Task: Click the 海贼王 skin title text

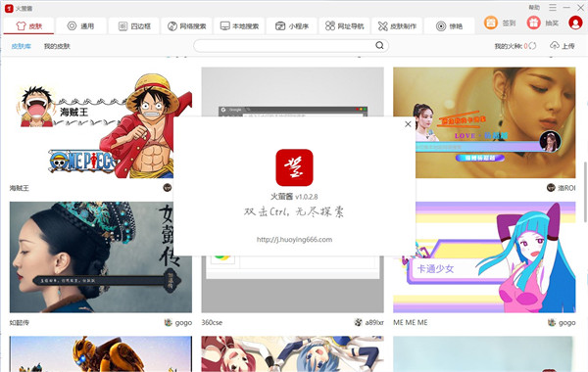Action: click(x=20, y=188)
